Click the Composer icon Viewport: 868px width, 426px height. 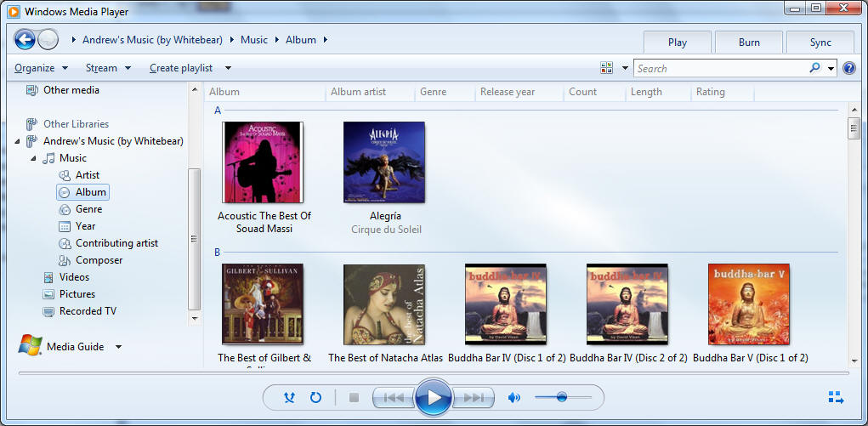tap(65, 260)
